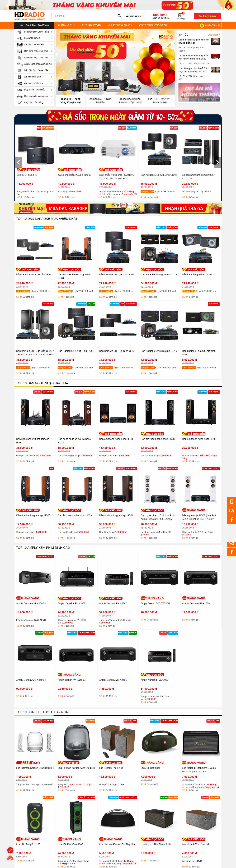Click in the product search field
Image resolution: width=236 pixels, height=868 pixels.
84,16
